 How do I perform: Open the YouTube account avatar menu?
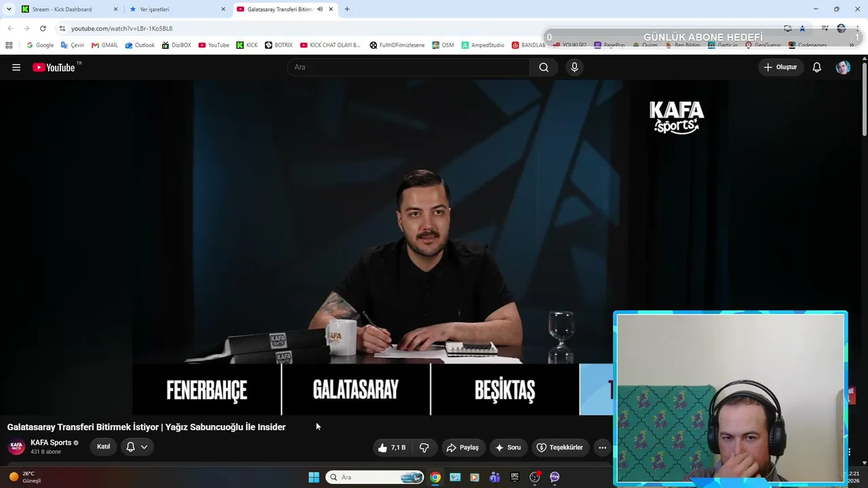843,67
